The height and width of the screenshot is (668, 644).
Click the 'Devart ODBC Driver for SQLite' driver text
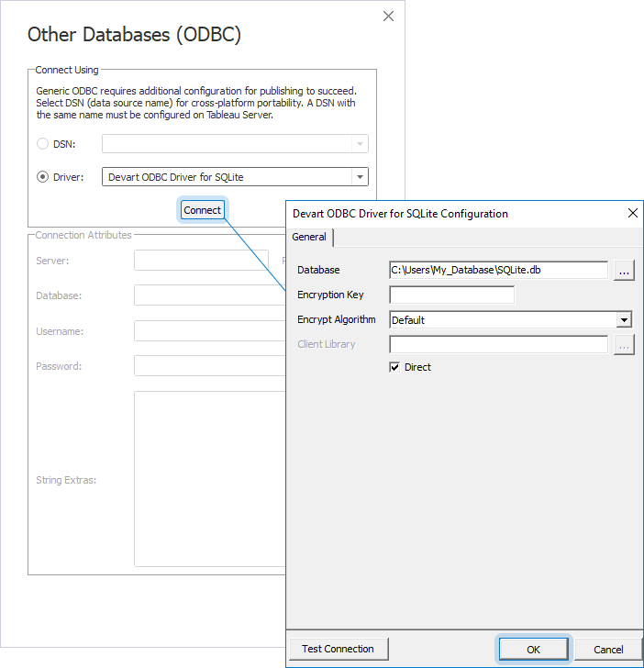coord(175,177)
